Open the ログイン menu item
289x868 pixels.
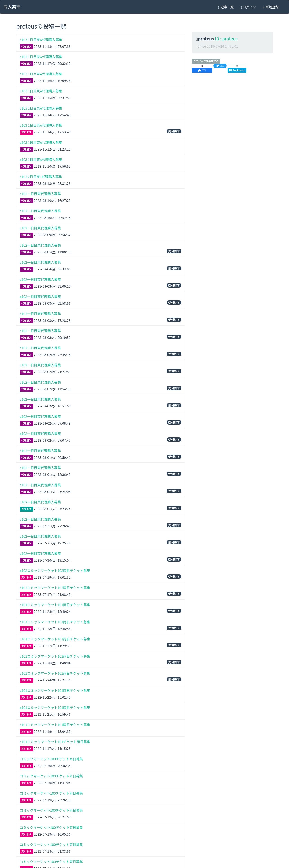tap(248, 7)
